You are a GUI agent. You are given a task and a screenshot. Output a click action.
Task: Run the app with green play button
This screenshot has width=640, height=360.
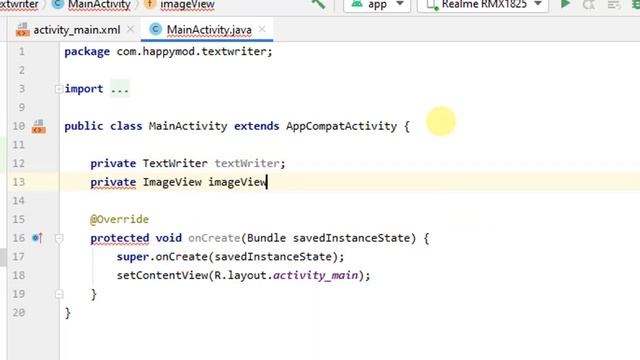click(x=565, y=4)
